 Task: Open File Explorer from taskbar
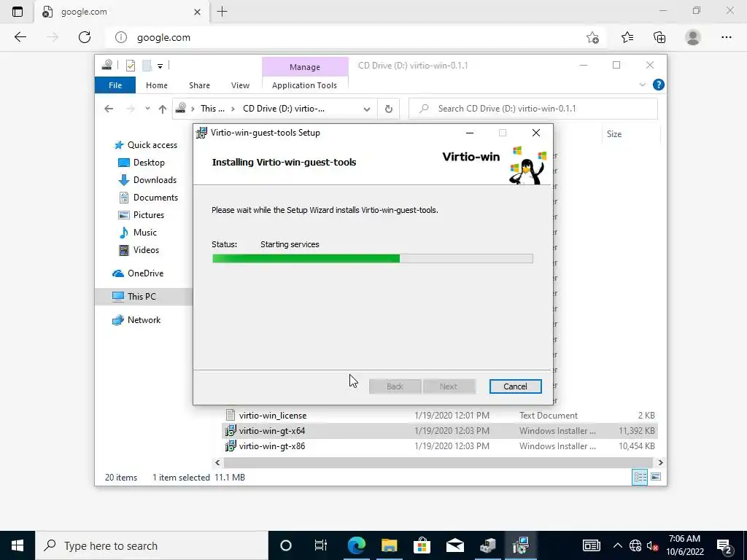click(x=390, y=545)
